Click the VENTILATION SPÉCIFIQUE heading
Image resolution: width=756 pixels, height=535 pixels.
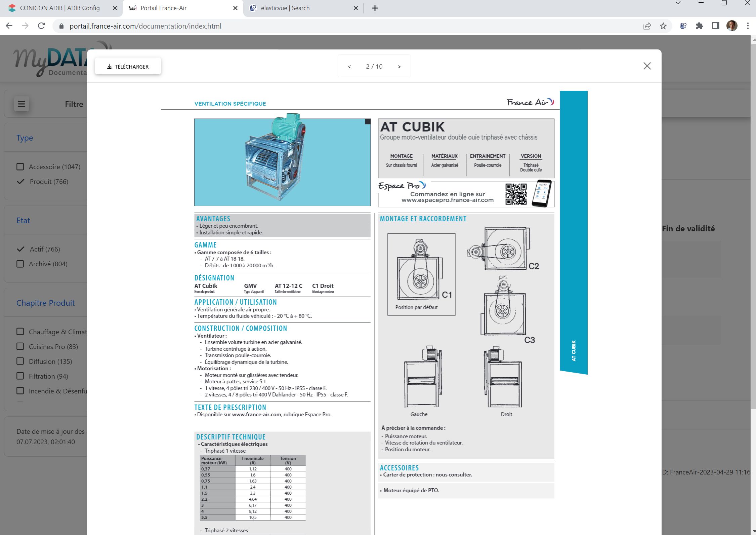230,104
